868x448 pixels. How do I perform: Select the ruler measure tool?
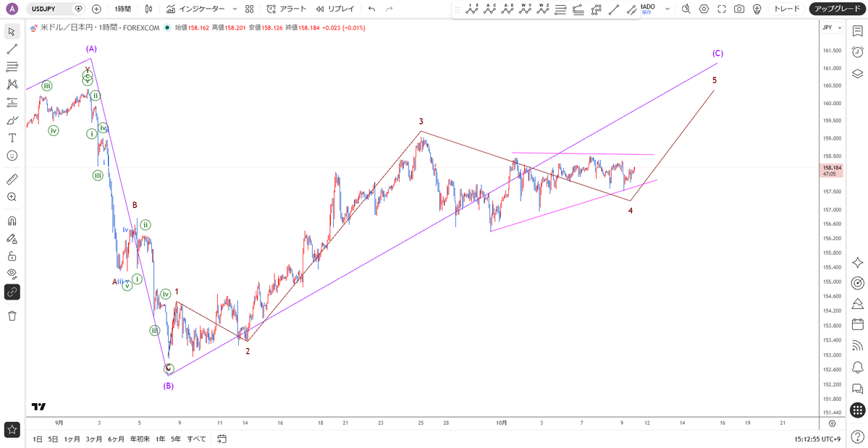pos(12,179)
